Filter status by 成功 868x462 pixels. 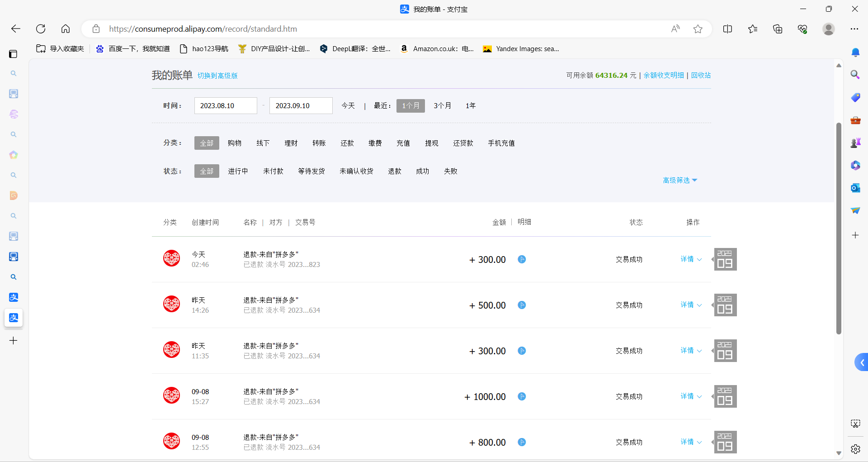(423, 171)
